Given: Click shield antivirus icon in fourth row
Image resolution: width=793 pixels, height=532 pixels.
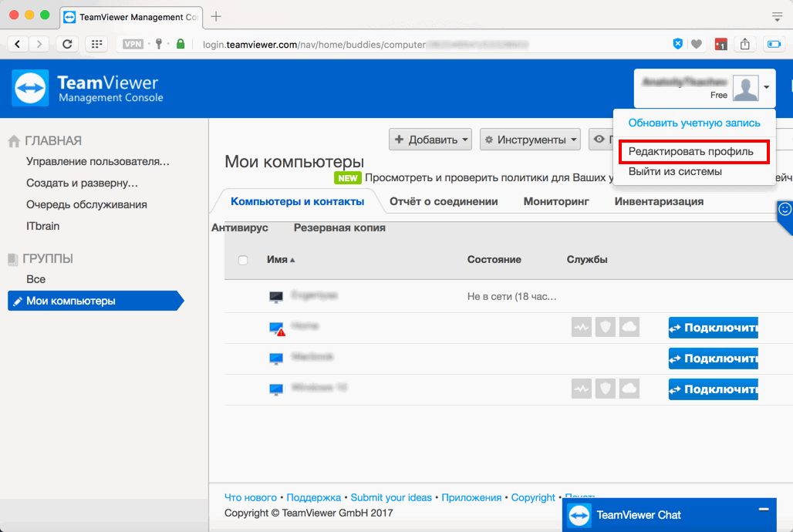Looking at the screenshot, I should [606, 389].
